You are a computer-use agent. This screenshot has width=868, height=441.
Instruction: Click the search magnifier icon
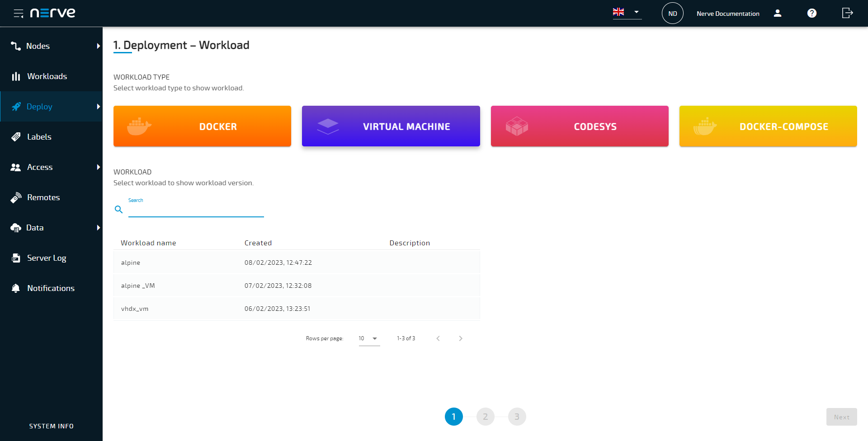click(x=119, y=210)
